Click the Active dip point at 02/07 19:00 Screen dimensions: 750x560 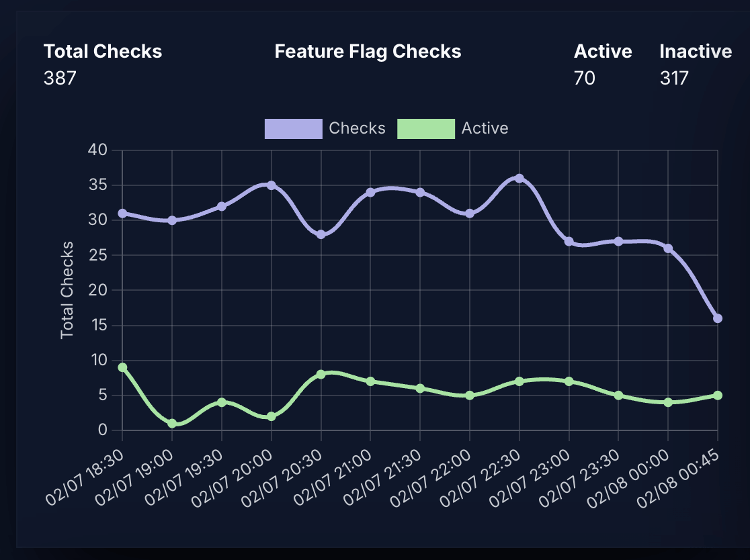tap(171, 422)
